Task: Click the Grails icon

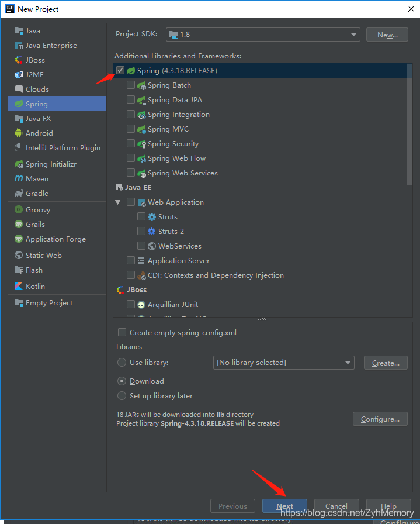Action: (19, 224)
